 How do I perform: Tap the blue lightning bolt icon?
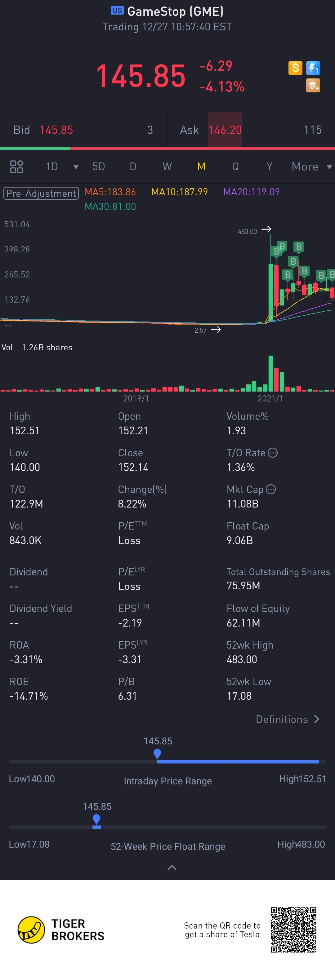(313, 68)
